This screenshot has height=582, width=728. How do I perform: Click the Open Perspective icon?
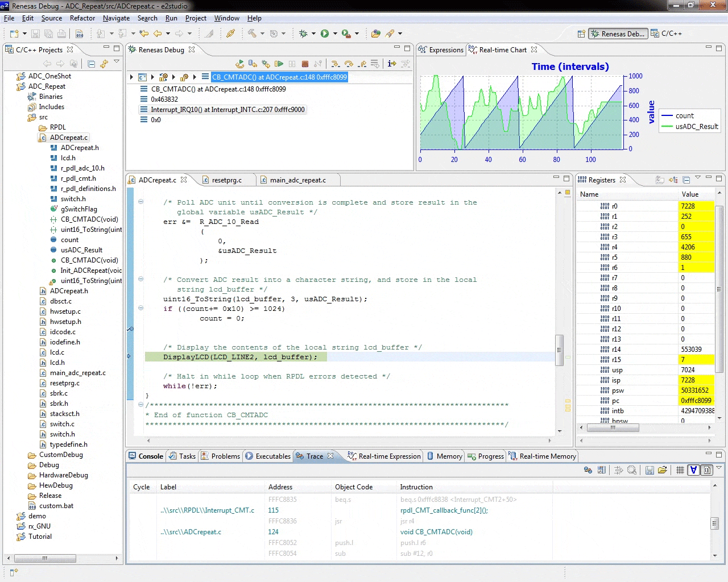581,34
